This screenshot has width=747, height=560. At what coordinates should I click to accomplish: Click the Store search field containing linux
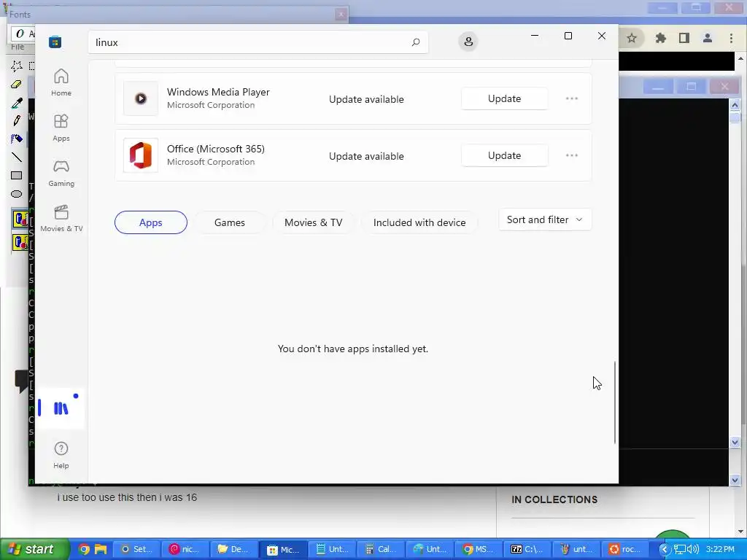click(258, 42)
